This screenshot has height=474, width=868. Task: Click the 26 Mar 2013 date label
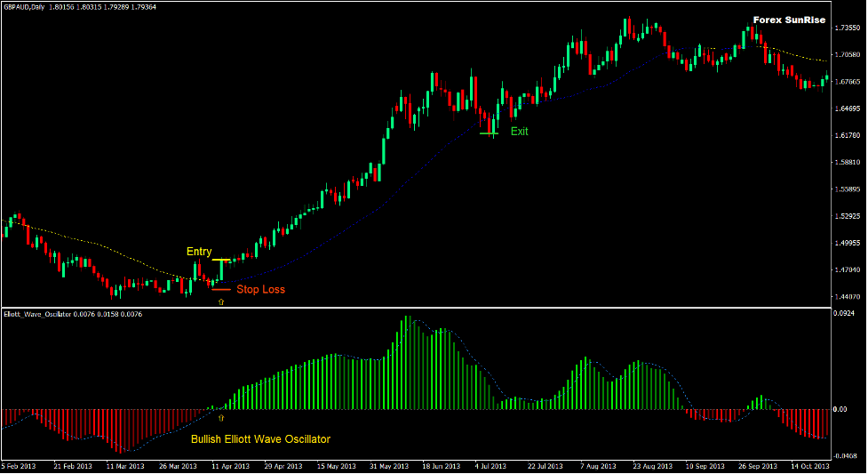pos(178,467)
